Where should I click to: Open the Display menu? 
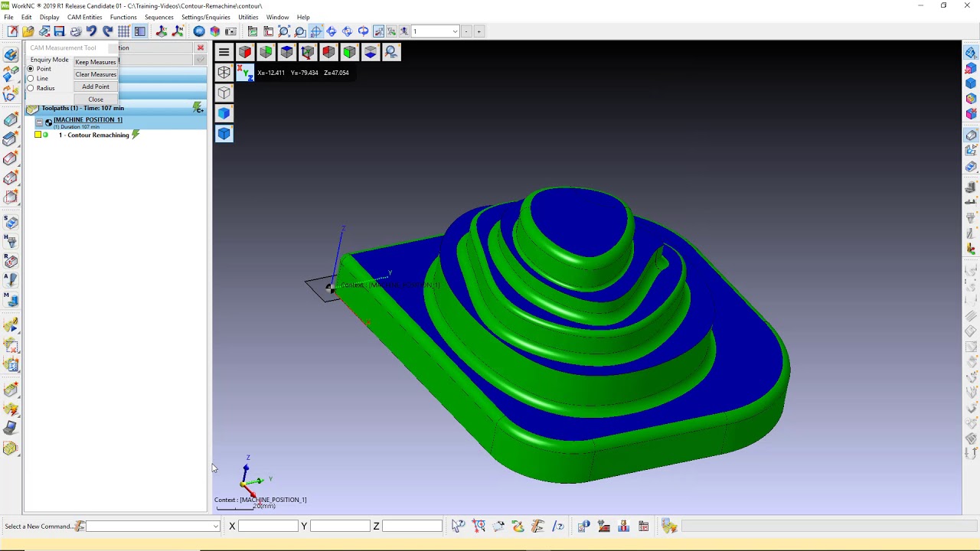[49, 17]
